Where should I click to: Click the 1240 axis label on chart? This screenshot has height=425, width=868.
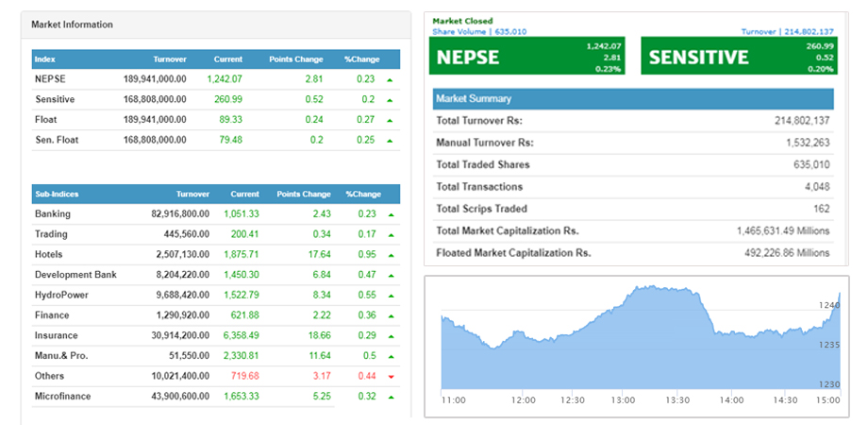tap(829, 305)
